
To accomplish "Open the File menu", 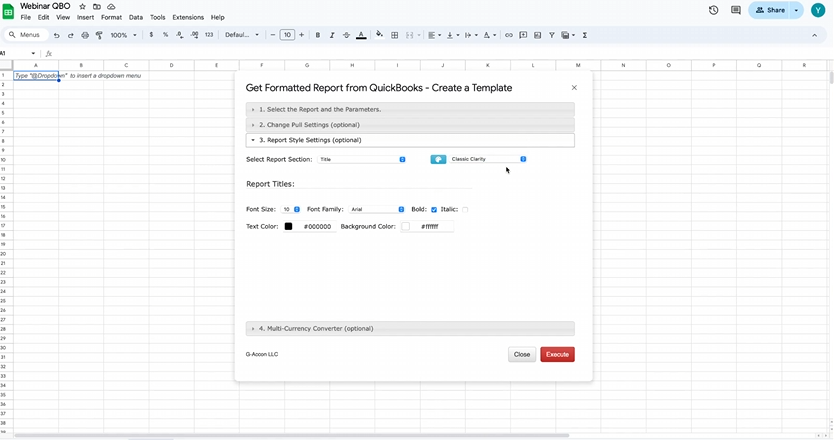I will click(x=26, y=18).
